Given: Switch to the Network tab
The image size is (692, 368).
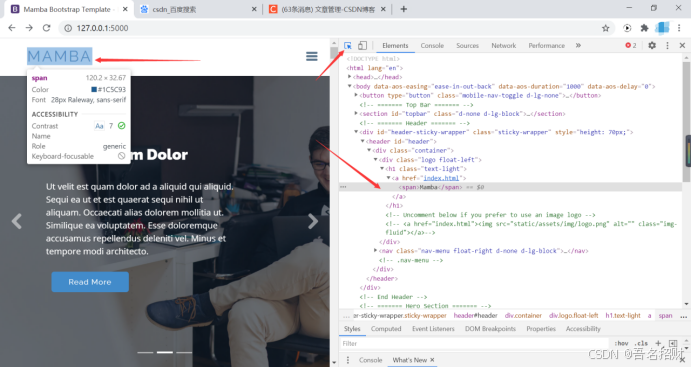Looking at the screenshot, I should click(504, 45).
